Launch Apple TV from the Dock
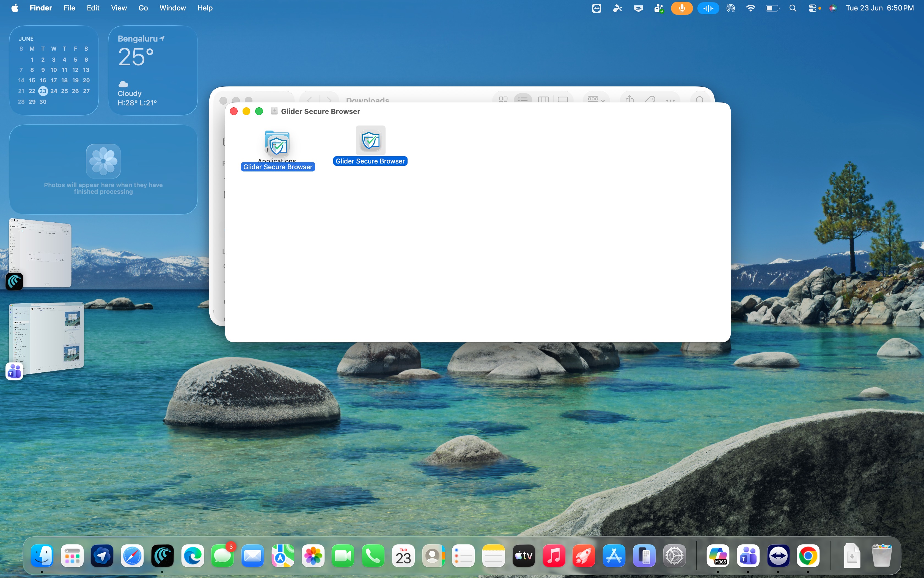The image size is (924, 578). tap(524, 556)
